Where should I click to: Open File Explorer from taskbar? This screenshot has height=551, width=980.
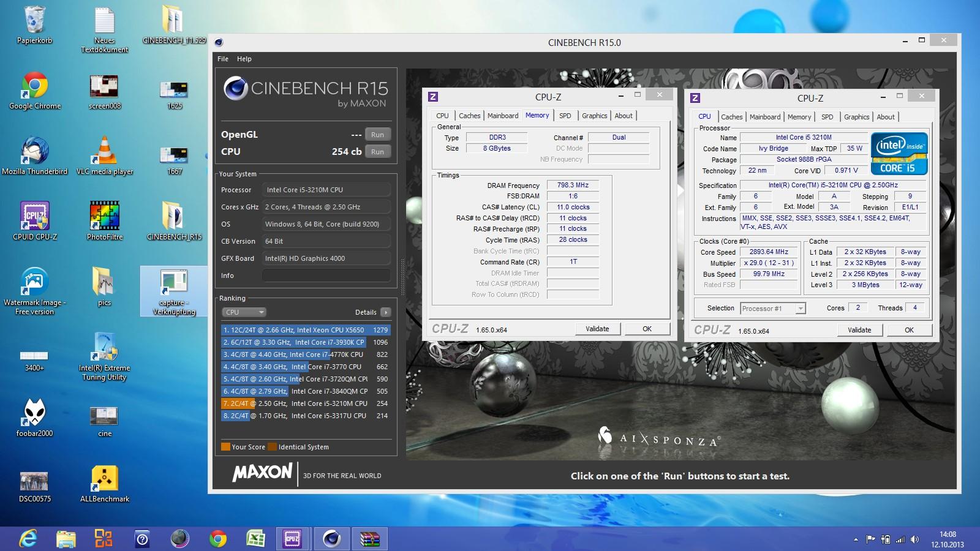click(x=66, y=539)
